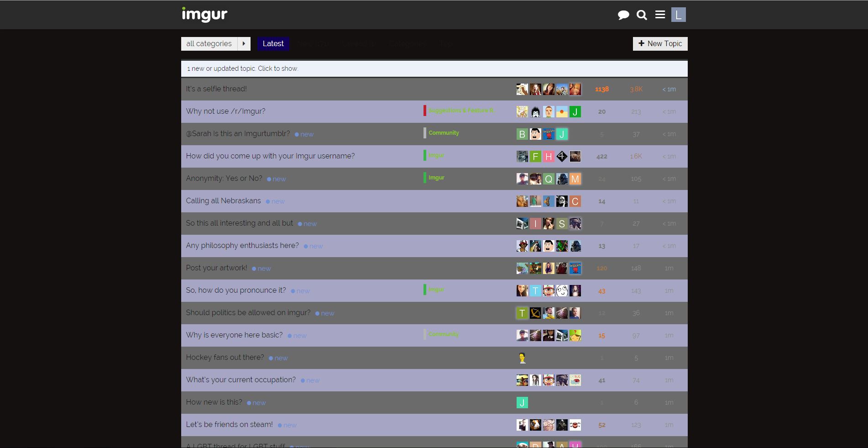Open 'So, how do you pronounce it?' topic
The width and height of the screenshot is (868, 448).
click(x=236, y=290)
